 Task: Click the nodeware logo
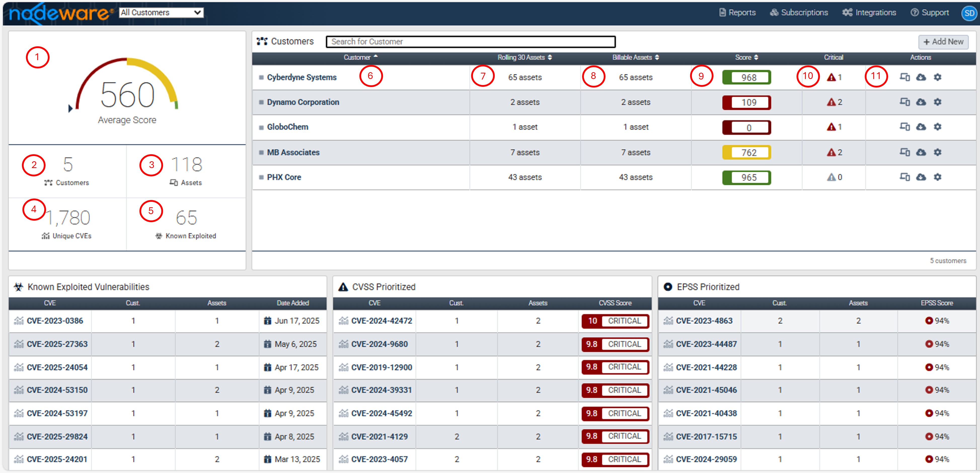coord(61,14)
